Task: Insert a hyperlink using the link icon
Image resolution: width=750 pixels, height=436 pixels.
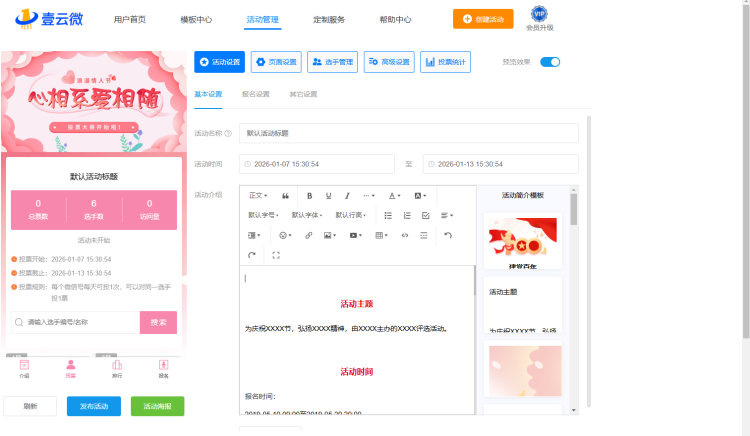Action: 308,235
